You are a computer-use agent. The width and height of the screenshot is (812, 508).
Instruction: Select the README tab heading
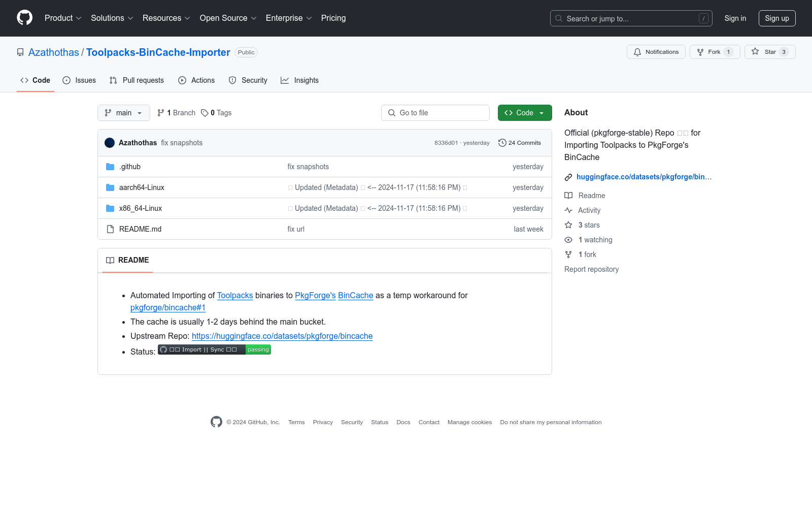[x=127, y=260]
